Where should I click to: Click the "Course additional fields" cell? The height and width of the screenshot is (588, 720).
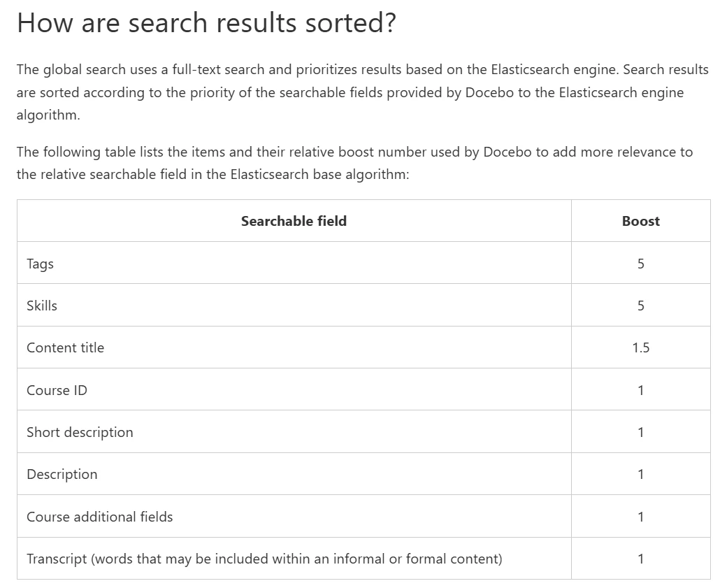(99, 517)
